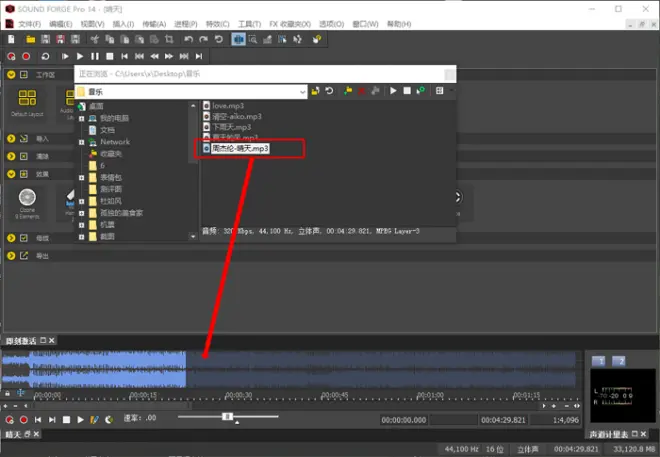660x457 pixels.
Task: Change explorer view mode with the Views icon
Action: (x=439, y=90)
